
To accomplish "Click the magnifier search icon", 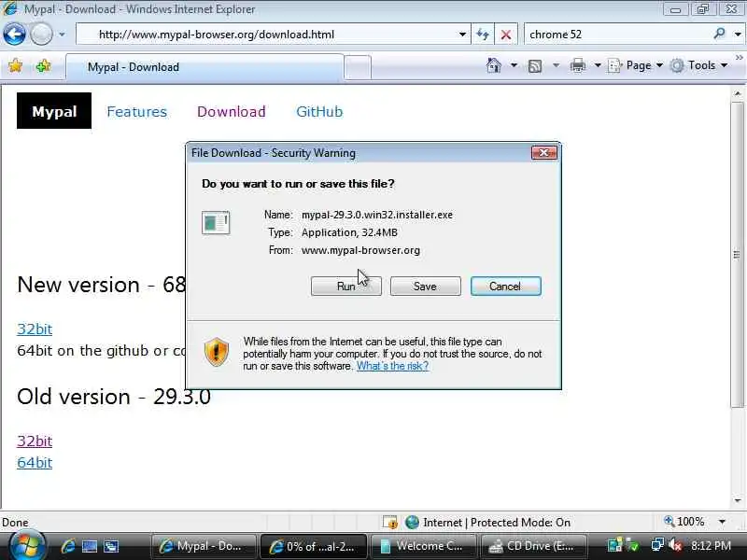I will click(x=719, y=34).
